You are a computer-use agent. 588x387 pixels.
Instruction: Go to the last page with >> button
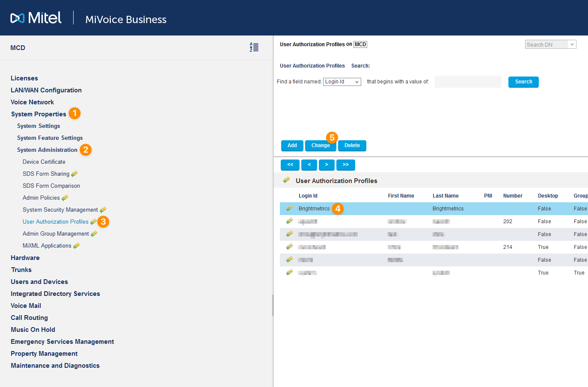(346, 165)
